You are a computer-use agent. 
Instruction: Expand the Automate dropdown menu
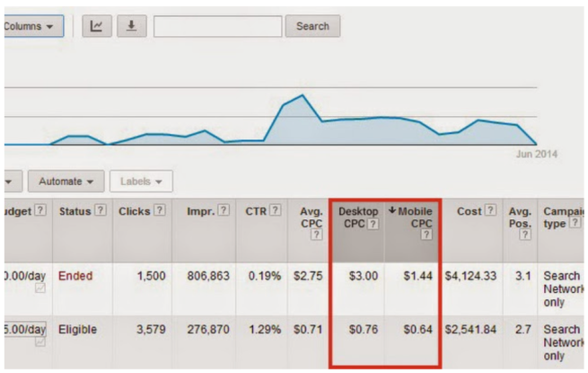point(66,182)
